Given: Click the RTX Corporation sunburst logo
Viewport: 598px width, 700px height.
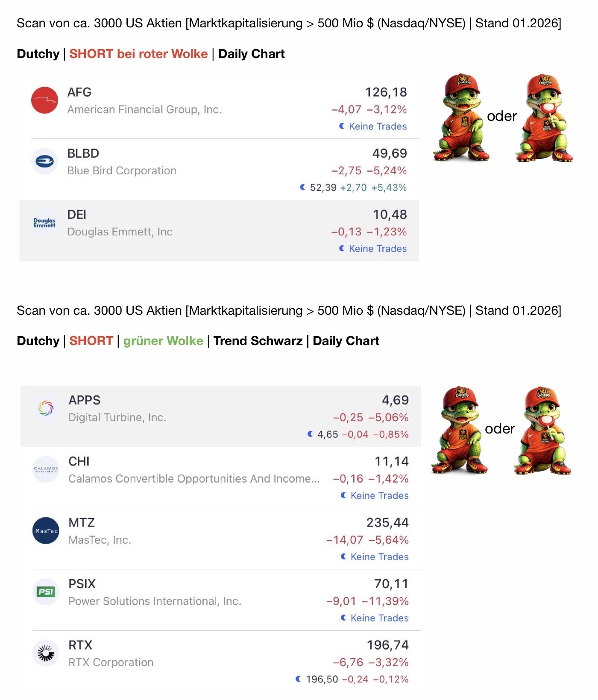Looking at the screenshot, I should click(x=46, y=653).
